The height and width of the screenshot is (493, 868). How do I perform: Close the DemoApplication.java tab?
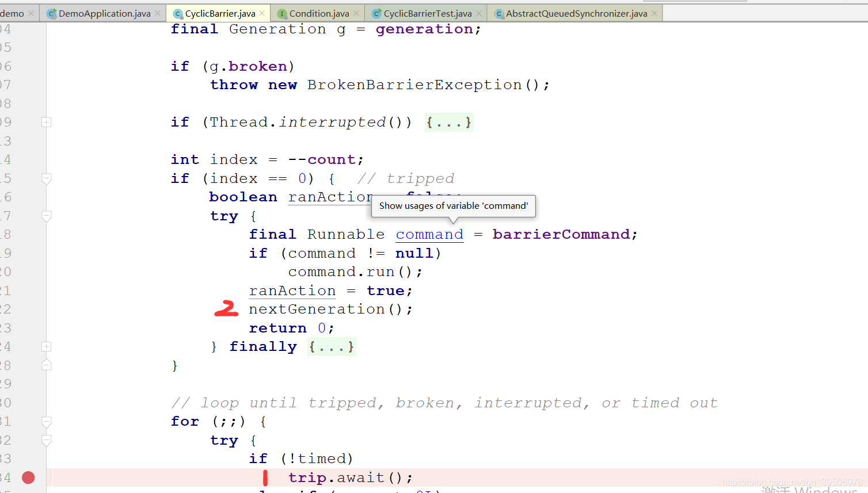pyautogui.click(x=158, y=13)
